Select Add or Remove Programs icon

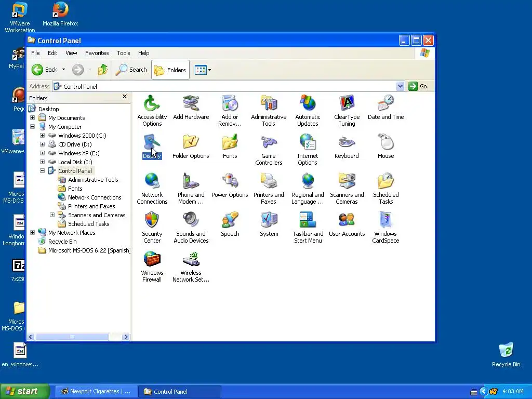[x=230, y=111]
